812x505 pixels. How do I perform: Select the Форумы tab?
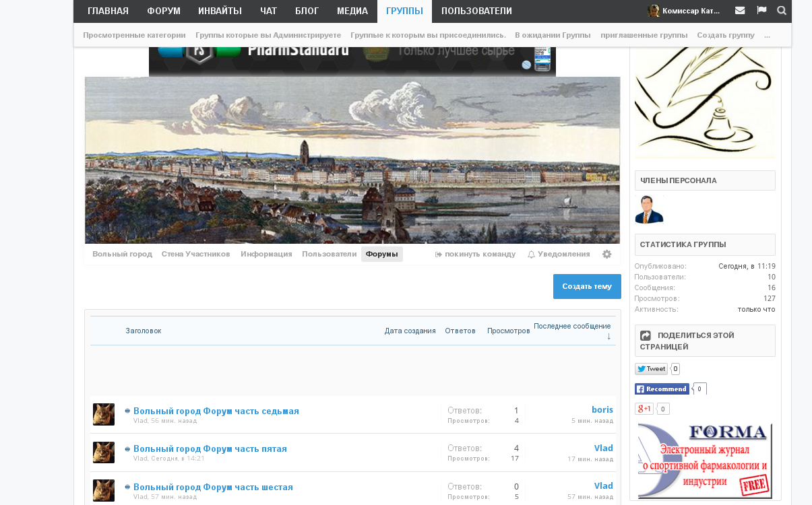coord(381,254)
